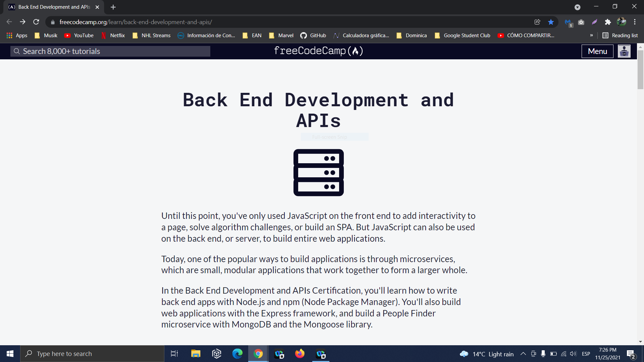644x362 pixels.
Task: Click the share page icon in address bar
Action: [x=537, y=22]
